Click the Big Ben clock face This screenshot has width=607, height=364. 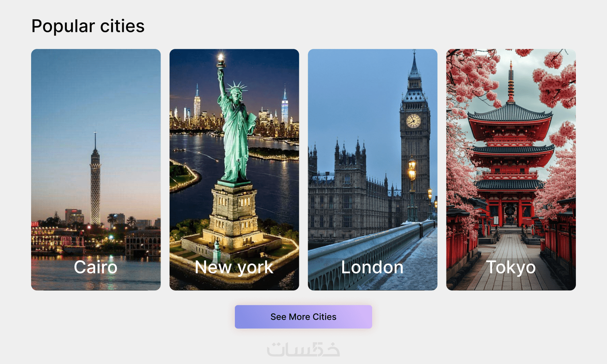coord(413,121)
